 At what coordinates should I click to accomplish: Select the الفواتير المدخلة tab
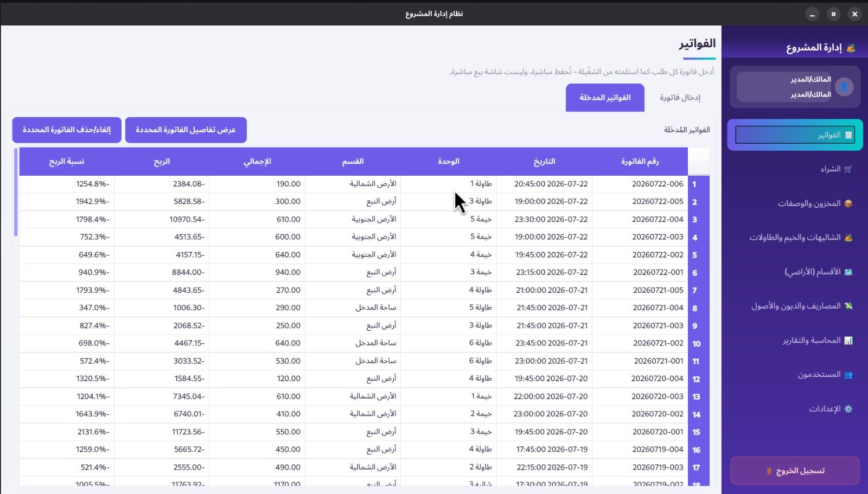click(605, 98)
